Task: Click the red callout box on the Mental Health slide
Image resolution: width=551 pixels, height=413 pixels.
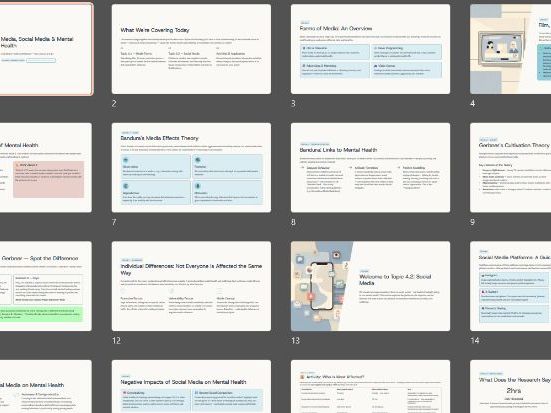Action: tap(48, 179)
